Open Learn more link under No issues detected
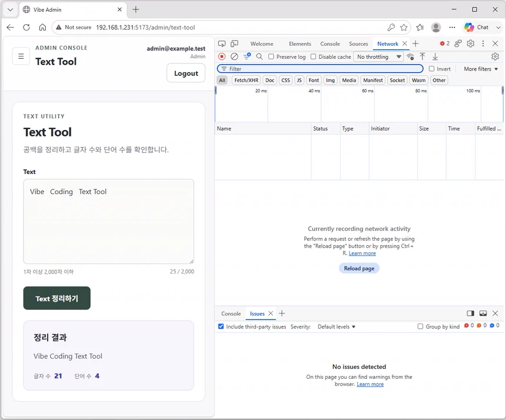This screenshot has height=420, width=506. [x=370, y=384]
